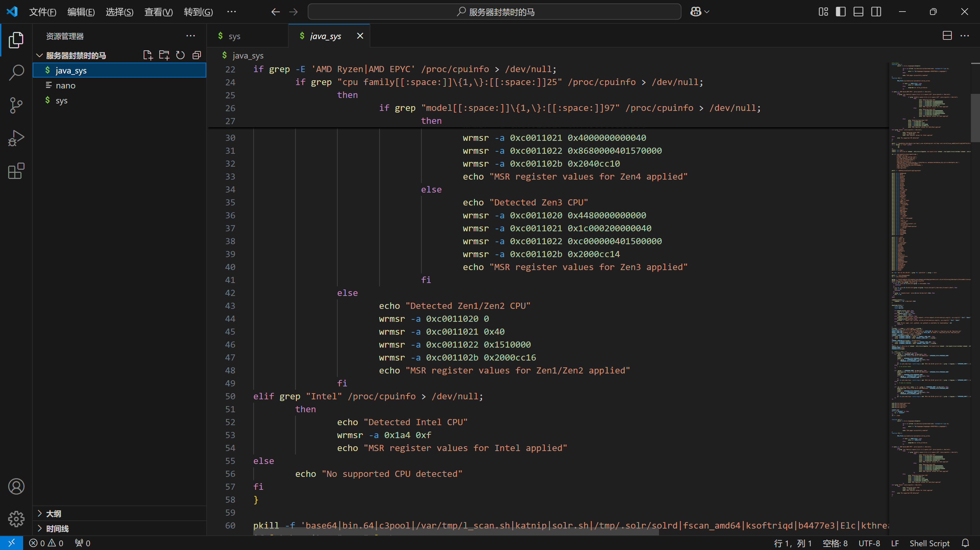Open the nano file in explorer
Image resolution: width=980 pixels, height=550 pixels.
click(x=65, y=85)
